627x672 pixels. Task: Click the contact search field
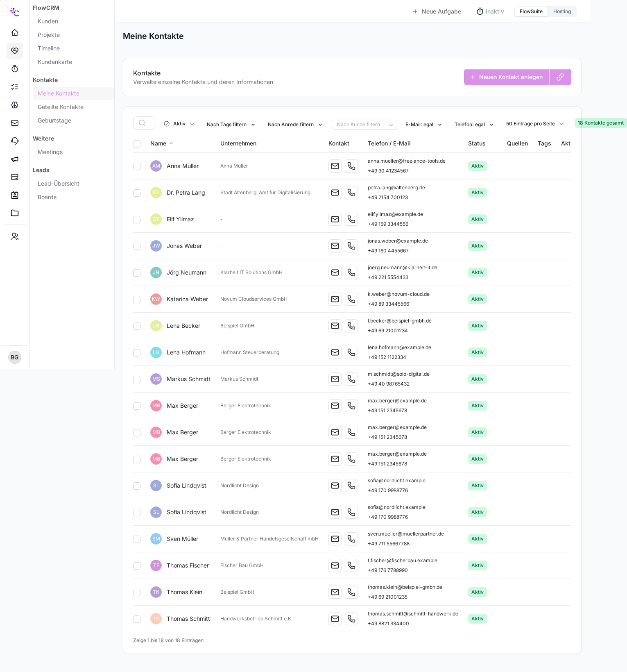(x=144, y=123)
